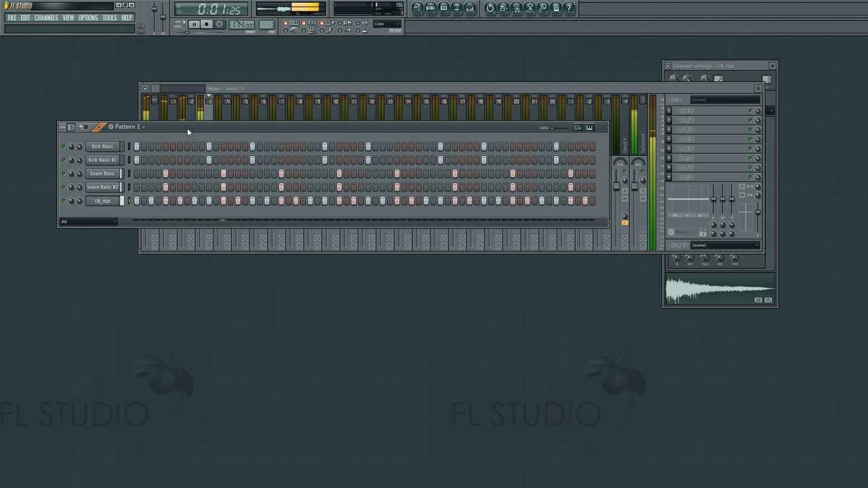The image size is (868, 488).
Task: Click the waveform preview in Channel settings
Action: (719, 290)
